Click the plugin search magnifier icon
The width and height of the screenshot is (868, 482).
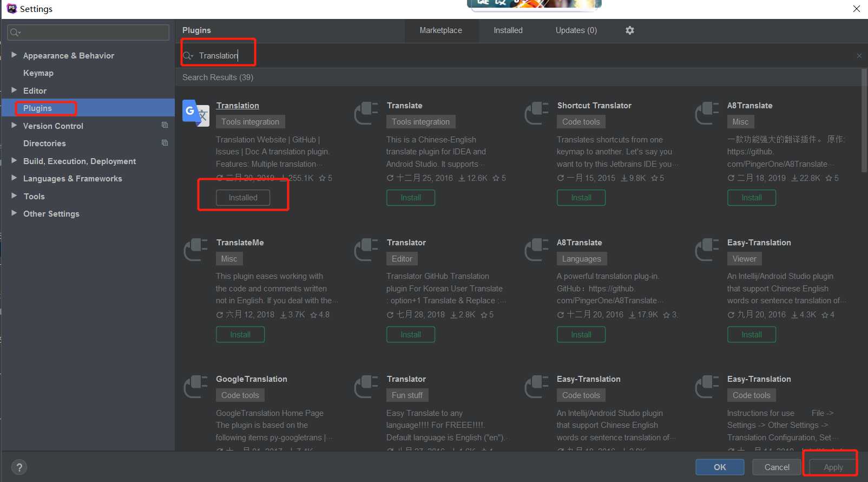point(188,56)
